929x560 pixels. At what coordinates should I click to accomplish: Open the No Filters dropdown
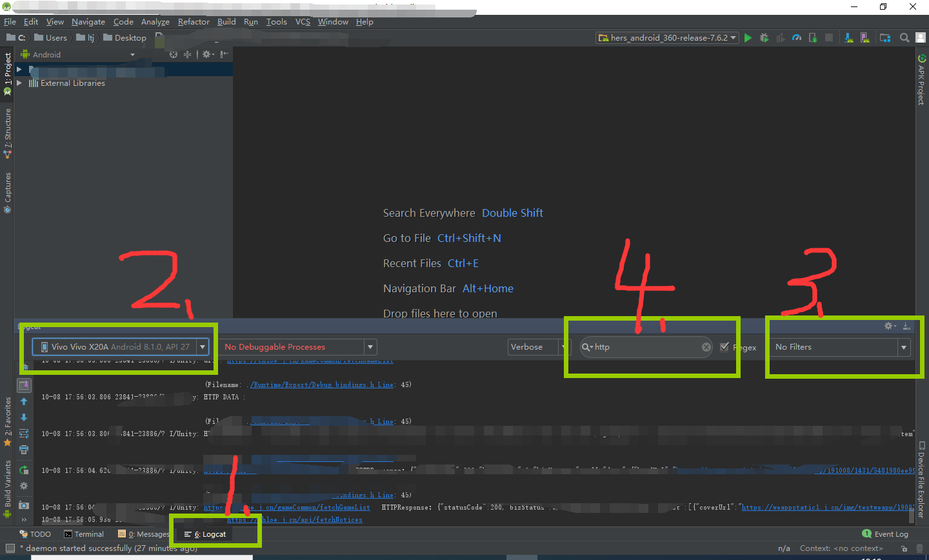point(841,347)
